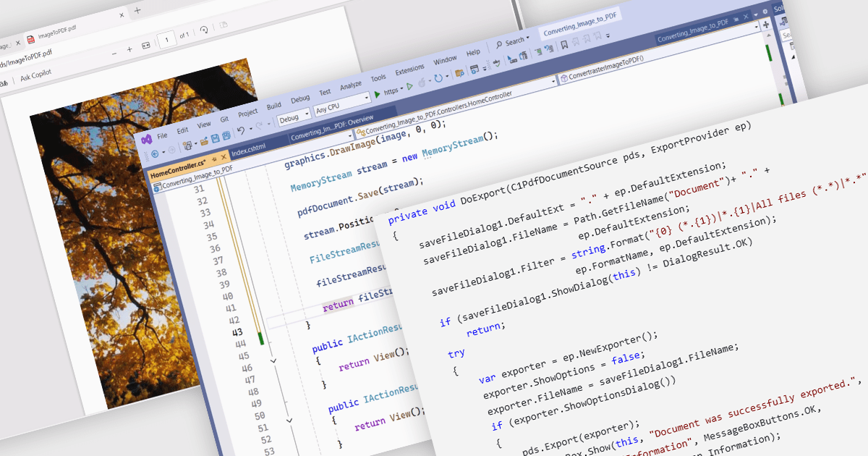Toggle pin on HomeController.cs tab
868x456 pixels.
tap(214, 159)
